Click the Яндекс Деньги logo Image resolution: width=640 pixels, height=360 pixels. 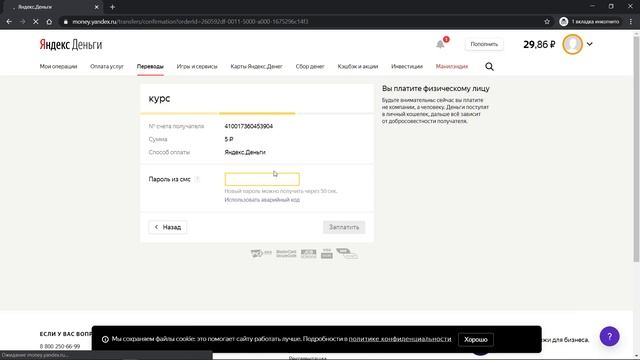click(71, 44)
